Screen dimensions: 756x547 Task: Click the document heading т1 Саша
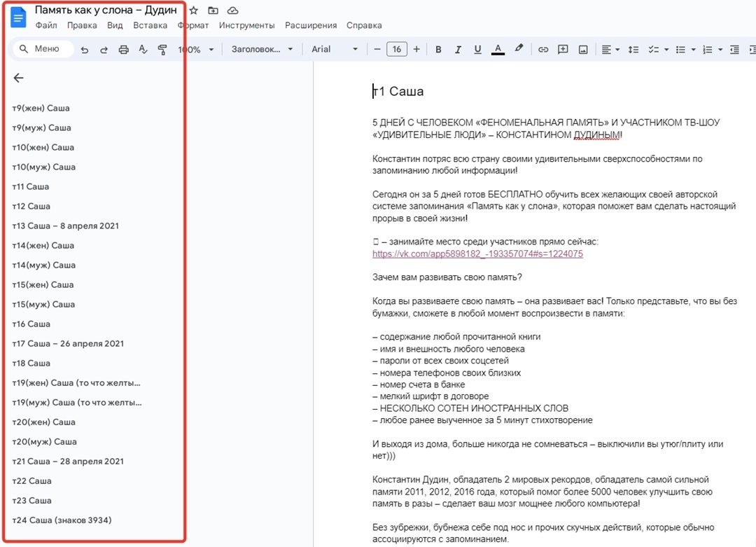[398, 91]
